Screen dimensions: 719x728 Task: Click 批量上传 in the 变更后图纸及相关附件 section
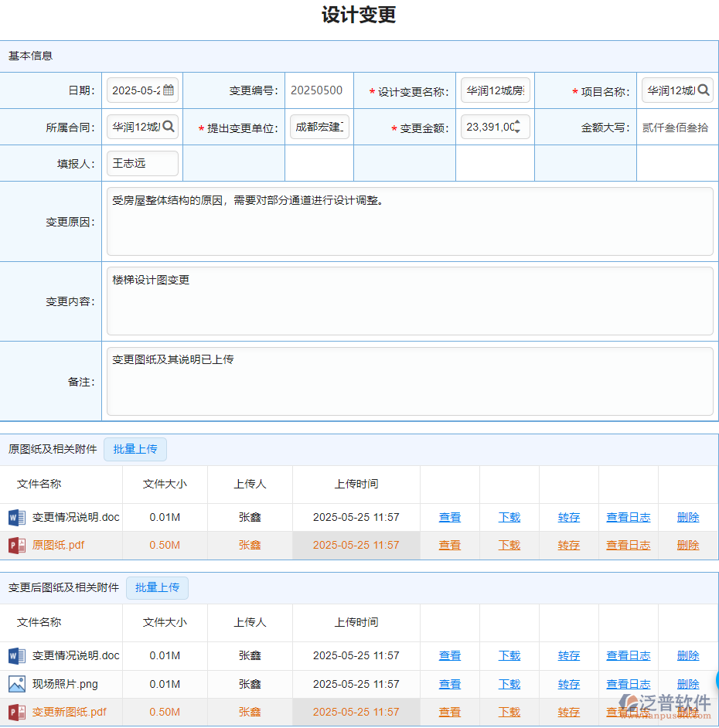[x=157, y=587]
